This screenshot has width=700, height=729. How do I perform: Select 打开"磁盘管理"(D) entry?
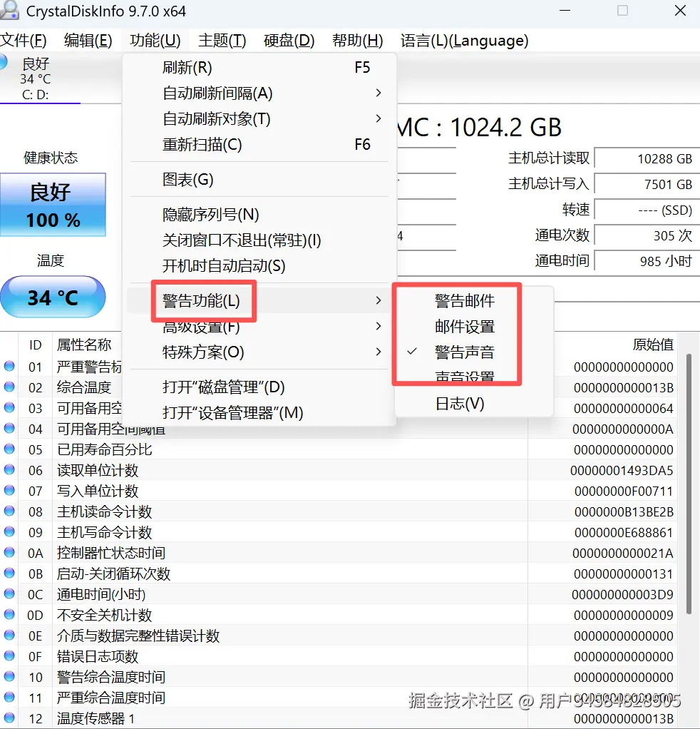pyautogui.click(x=259, y=387)
